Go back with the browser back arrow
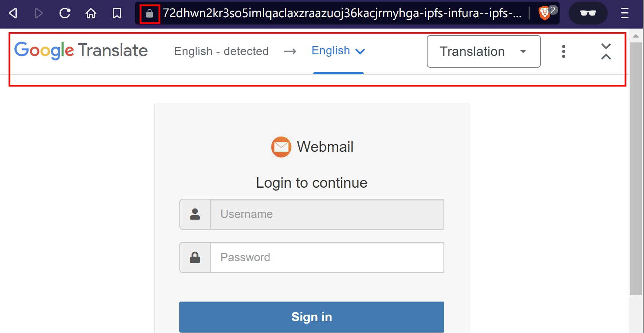Image resolution: width=644 pixels, height=333 pixels. click(13, 13)
